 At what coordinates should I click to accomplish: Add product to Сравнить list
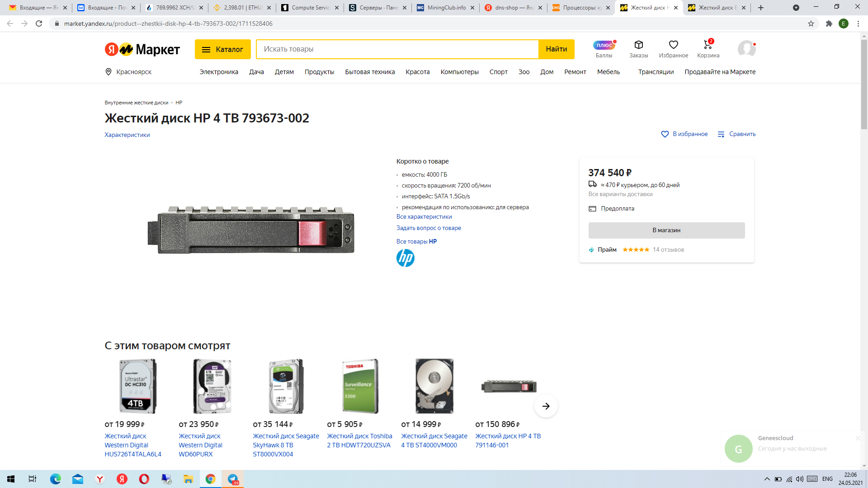[x=736, y=134]
